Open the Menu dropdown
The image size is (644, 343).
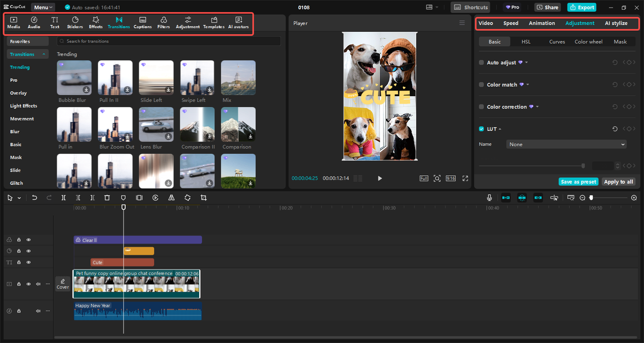coord(44,8)
